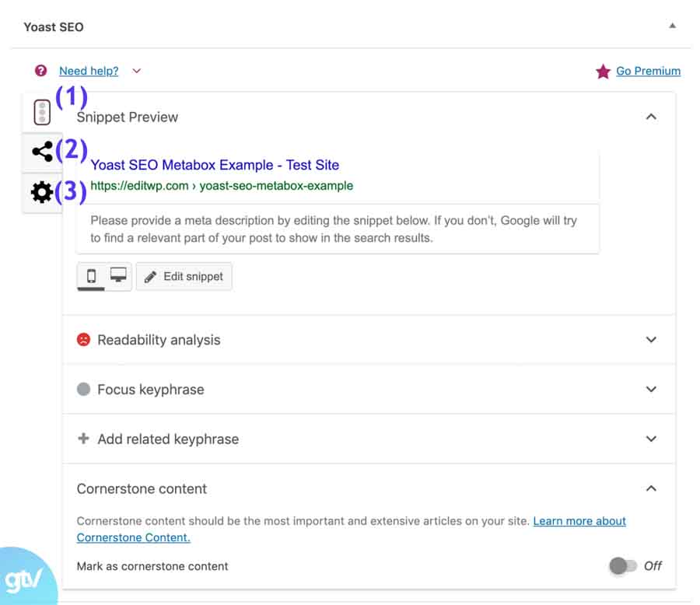Click the Go Premium link
This screenshot has height=605, width=700.
pyautogui.click(x=648, y=71)
